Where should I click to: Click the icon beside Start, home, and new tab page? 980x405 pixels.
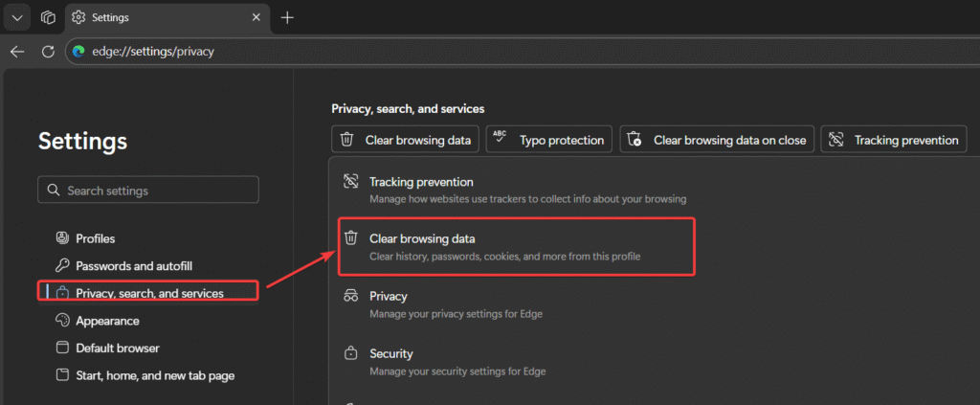coord(62,375)
